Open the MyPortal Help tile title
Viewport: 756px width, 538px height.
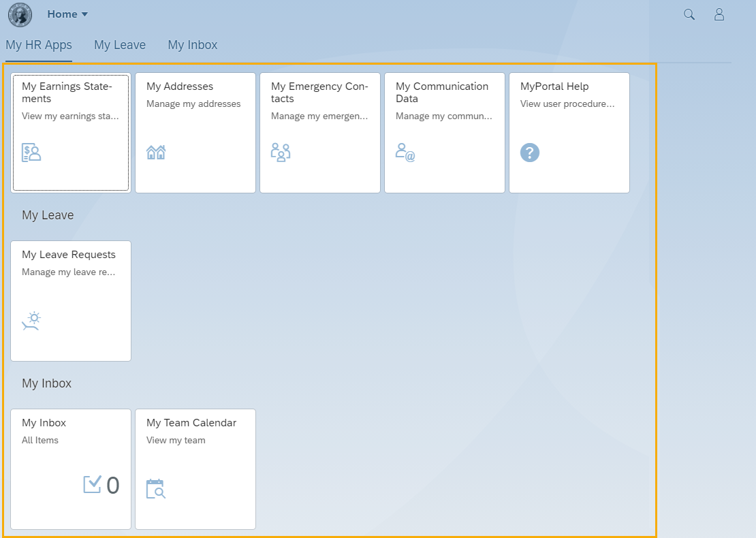click(554, 86)
